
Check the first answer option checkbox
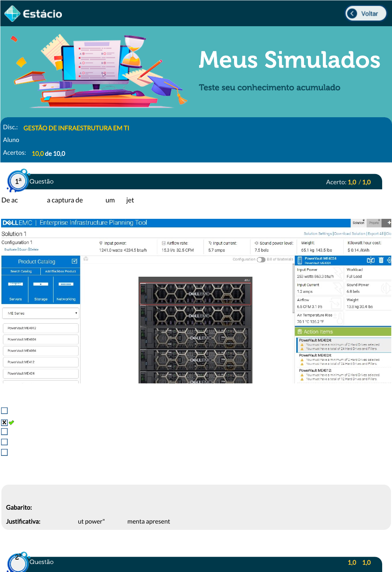(4, 411)
